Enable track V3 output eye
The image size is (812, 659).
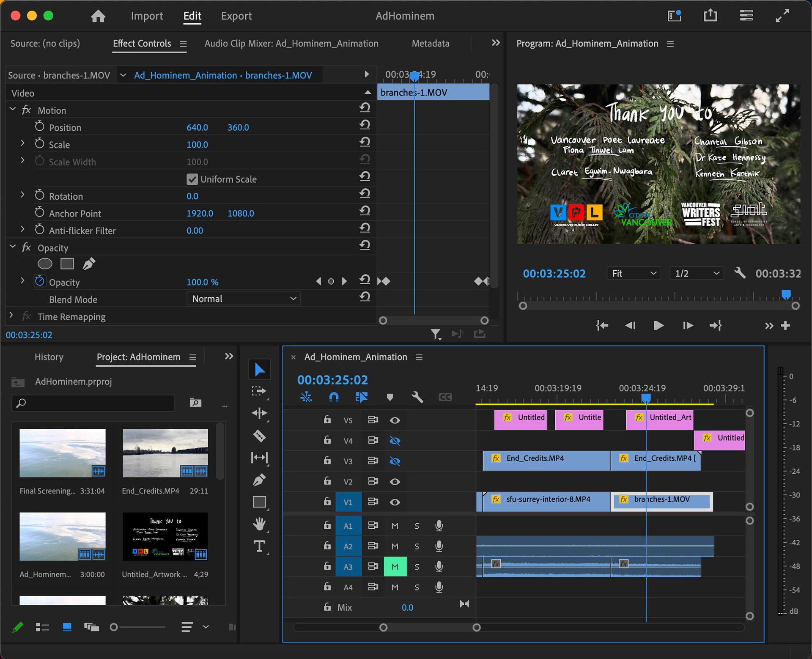(x=395, y=461)
